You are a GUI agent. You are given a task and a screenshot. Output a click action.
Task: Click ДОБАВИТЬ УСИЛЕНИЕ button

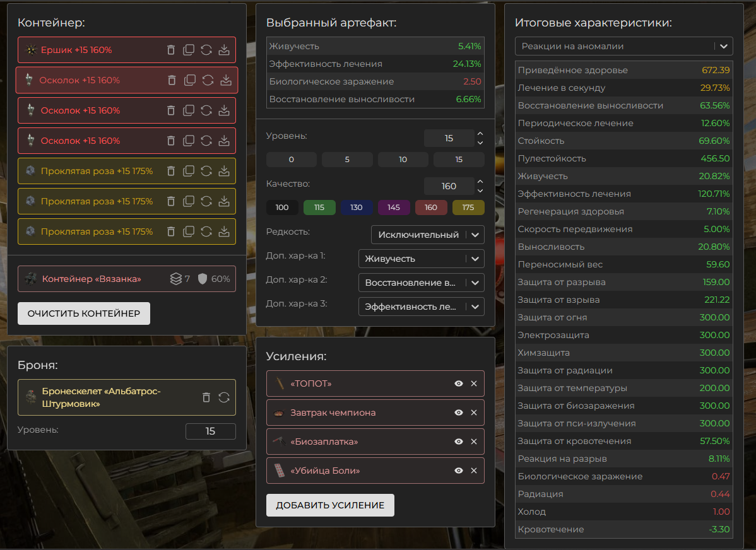[x=330, y=505]
